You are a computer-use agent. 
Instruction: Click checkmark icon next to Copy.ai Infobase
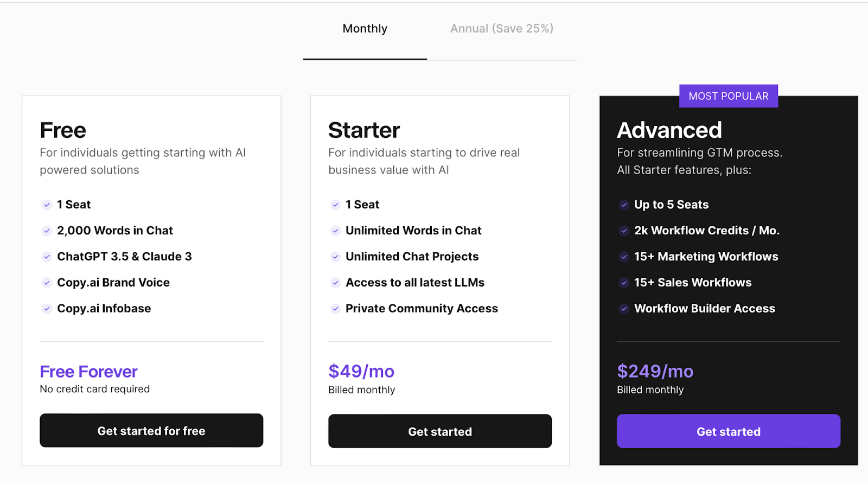click(x=47, y=309)
